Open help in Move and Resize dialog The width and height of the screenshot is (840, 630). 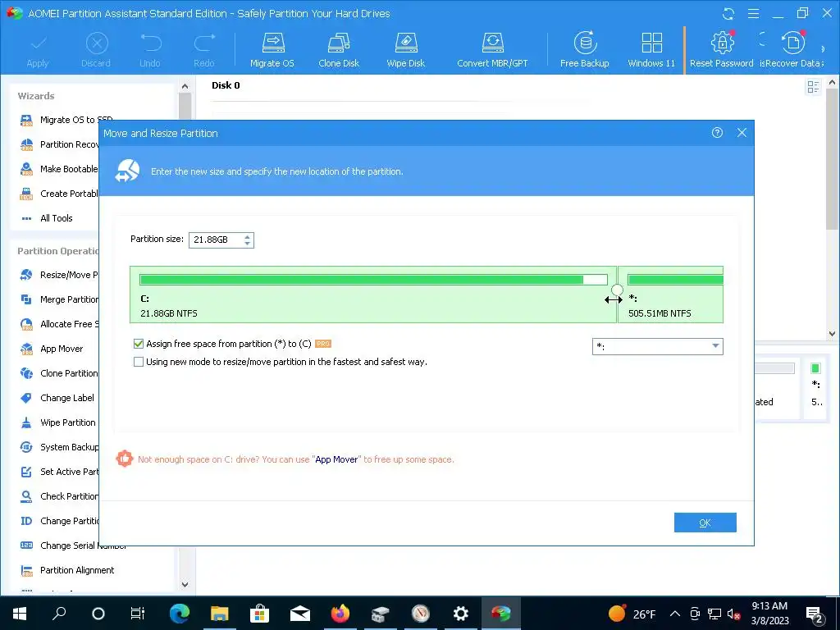717,132
